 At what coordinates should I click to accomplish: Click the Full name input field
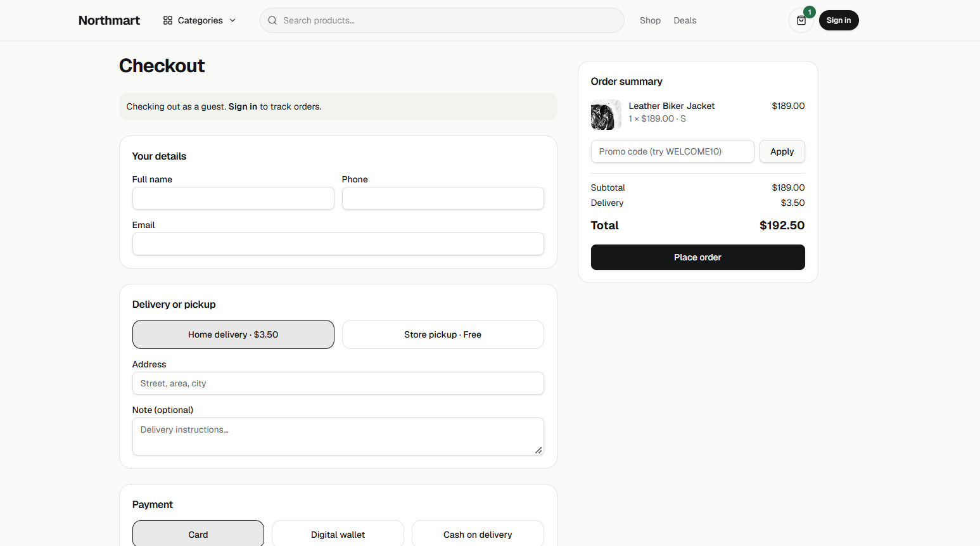[x=233, y=198]
